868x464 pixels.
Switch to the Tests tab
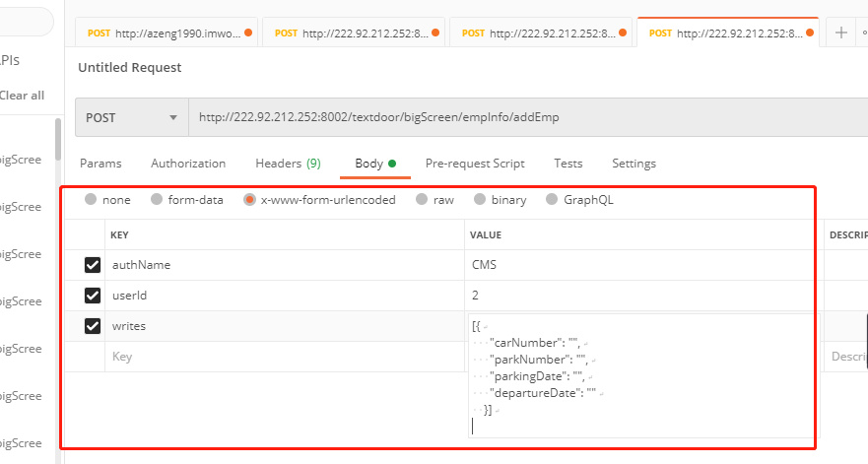[x=568, y=164]
